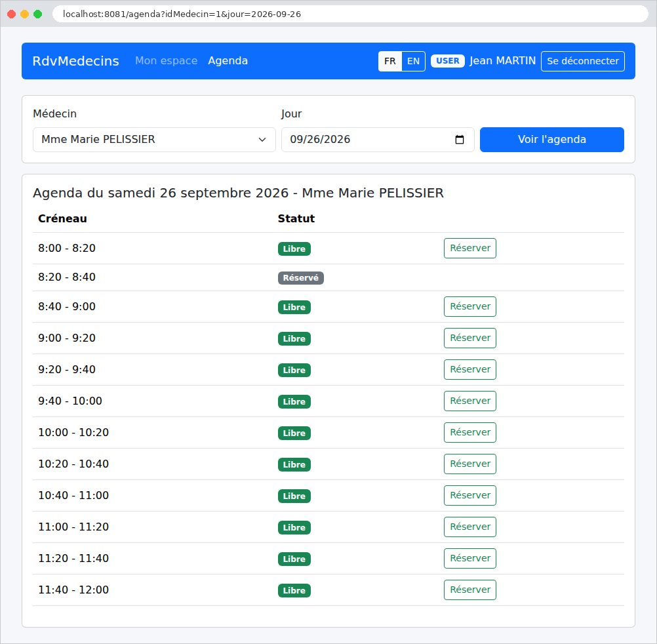Click the browser address bar URL
The width and height of the screenshot is (657, 644).
tap(182, 14)
